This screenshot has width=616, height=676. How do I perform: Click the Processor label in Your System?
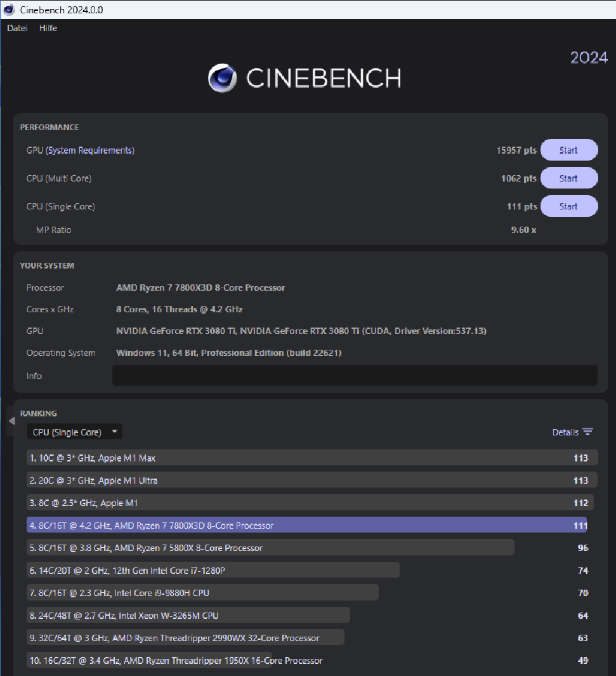[x=45, y=288]
